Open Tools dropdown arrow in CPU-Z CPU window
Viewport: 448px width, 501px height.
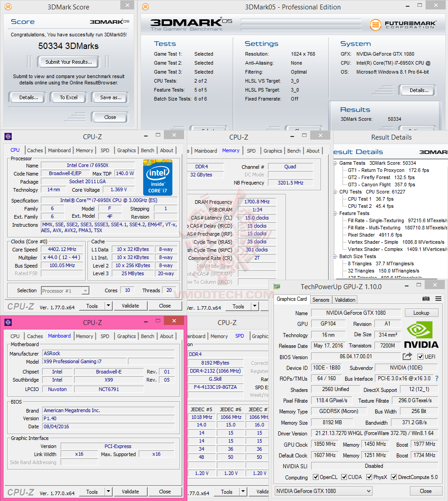[x=109, y=306]
